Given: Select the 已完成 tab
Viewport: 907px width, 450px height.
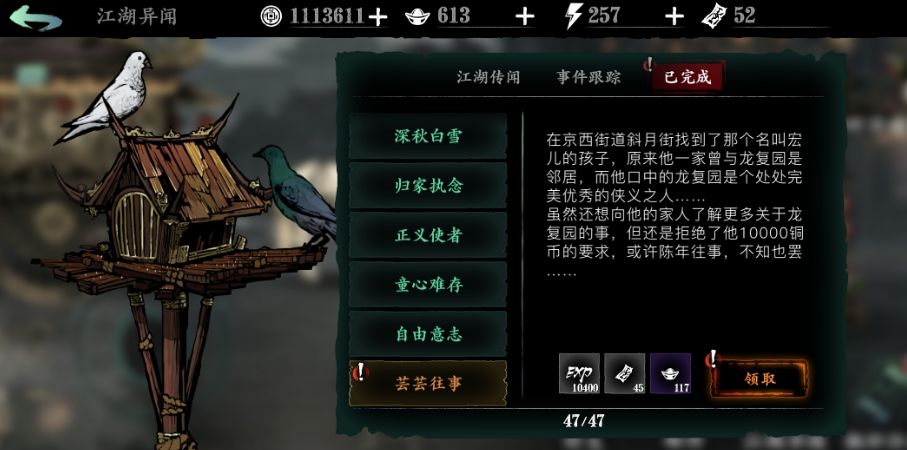Looking at the screenshot, I should (x=687, y=77).
